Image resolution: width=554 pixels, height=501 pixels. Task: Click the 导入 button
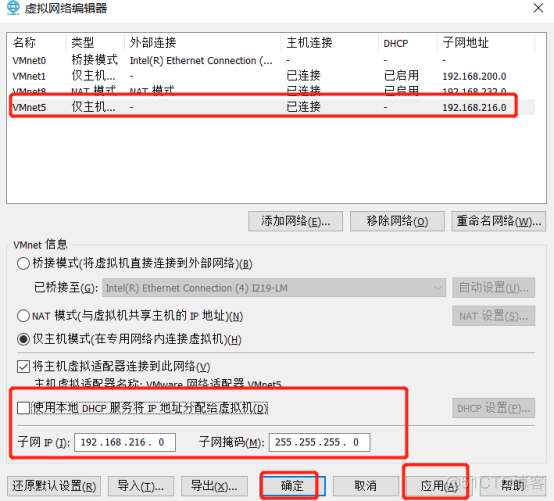(x=141, y=486)
